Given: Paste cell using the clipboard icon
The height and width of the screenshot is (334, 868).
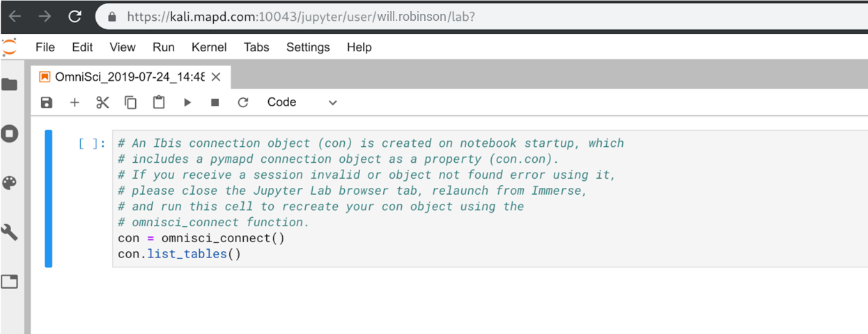Looking at the screenshot, I should 159,102.
